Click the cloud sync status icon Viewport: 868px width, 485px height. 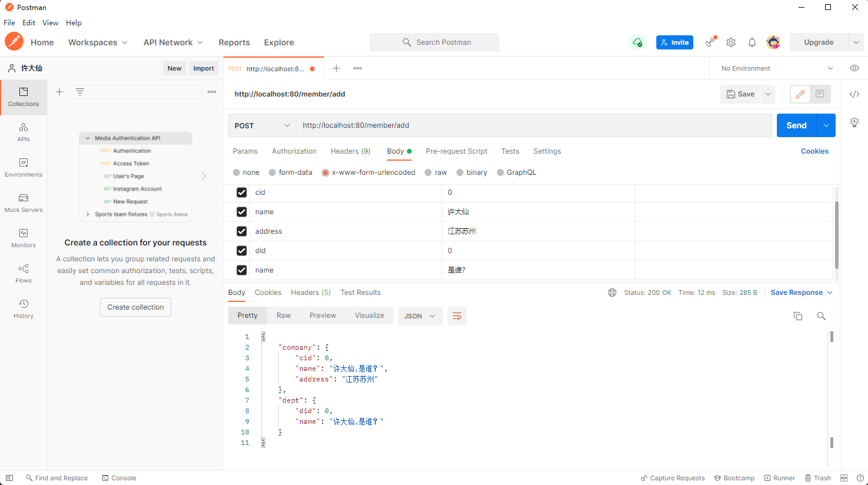[x=637, y=42]
